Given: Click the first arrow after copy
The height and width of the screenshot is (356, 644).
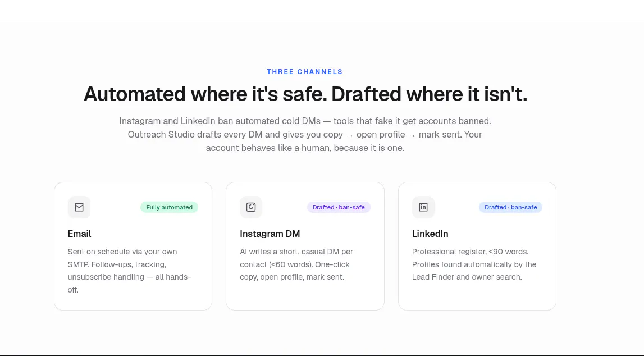Looking at the screenshot, I should click(x=350, y=135).
